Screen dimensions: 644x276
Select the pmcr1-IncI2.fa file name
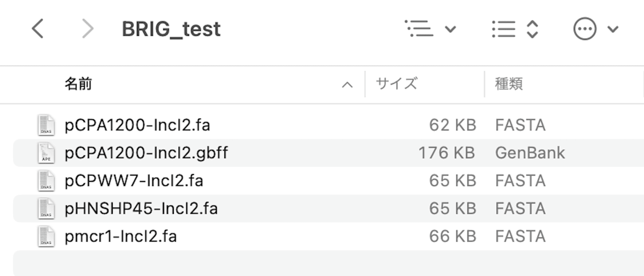121,236
